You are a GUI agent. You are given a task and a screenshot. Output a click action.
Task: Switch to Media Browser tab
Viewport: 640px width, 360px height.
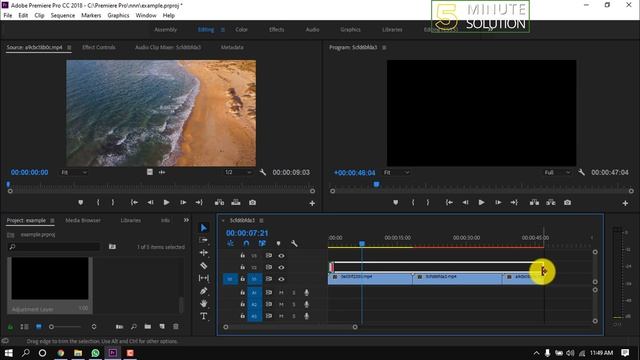click(83, 220)
